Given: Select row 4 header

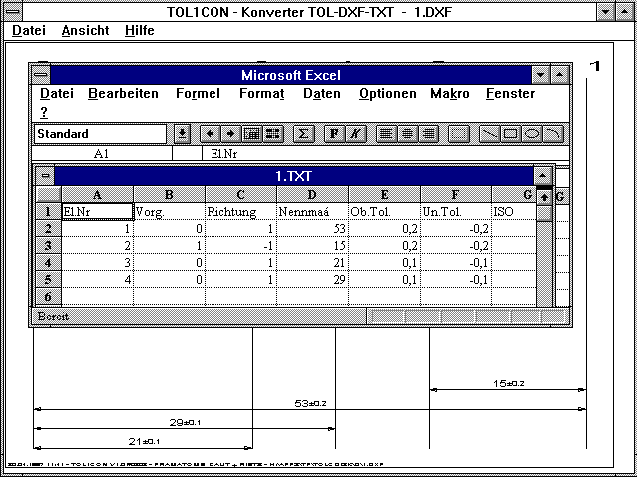Looking at the screenshot, I should [48, 262].
